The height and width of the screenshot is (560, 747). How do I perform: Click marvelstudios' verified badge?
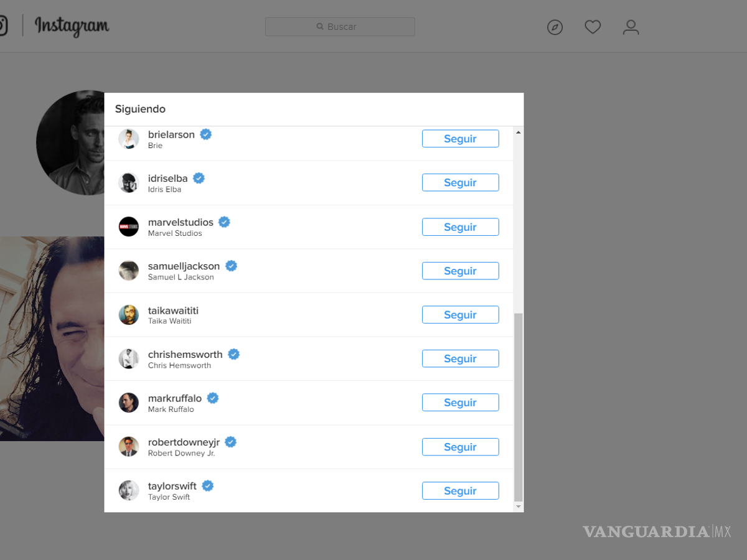click(224, 222)
